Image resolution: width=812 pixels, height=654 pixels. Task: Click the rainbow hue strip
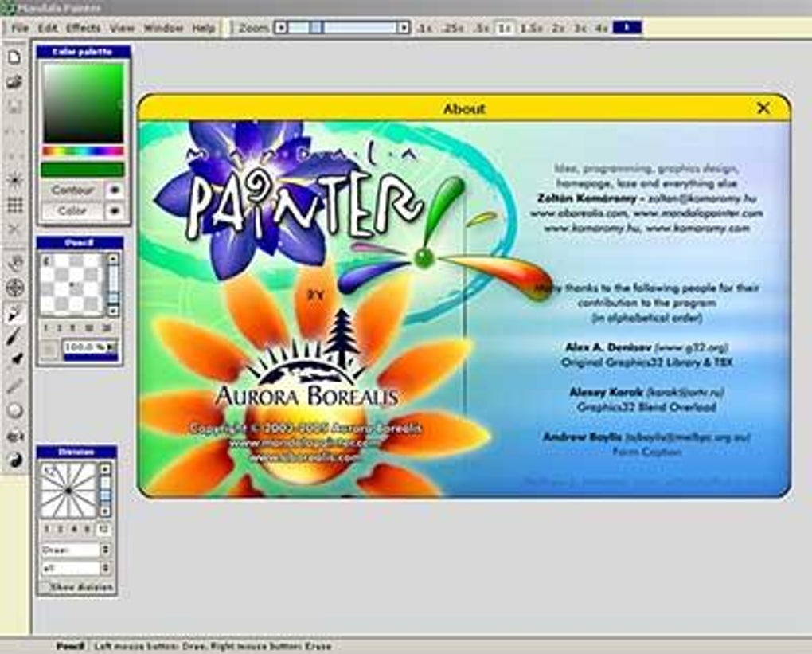(x=84, y=151)
